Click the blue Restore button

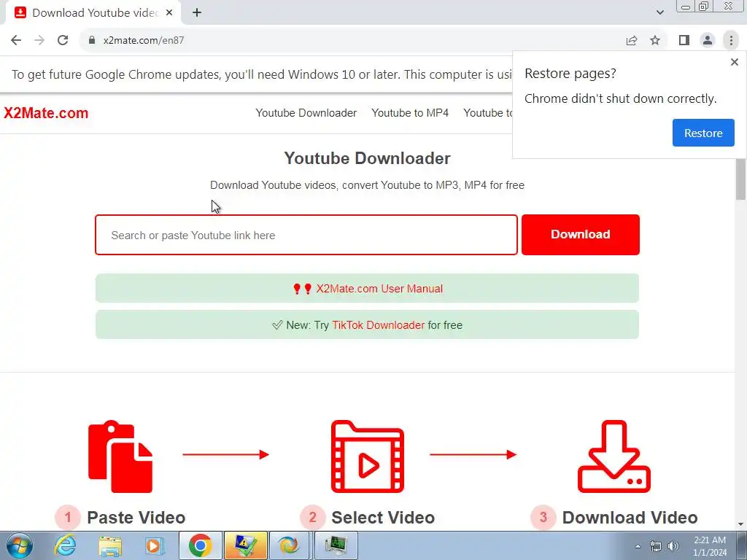point(703,133)
